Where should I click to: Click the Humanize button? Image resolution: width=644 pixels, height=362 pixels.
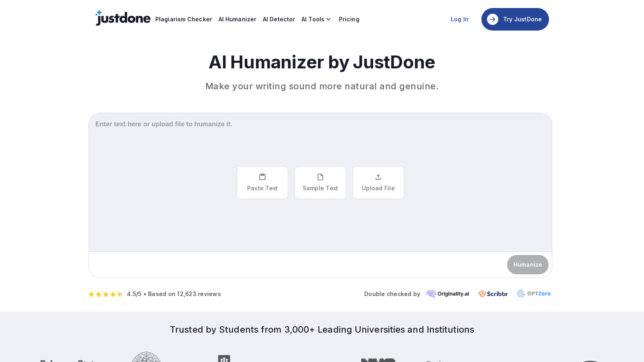coord(528,265)
